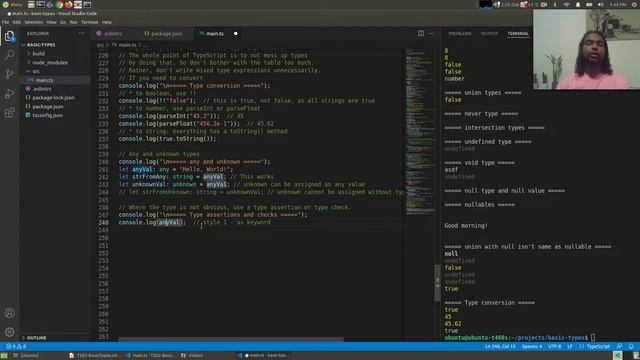Click the editor minimap
Screen dimensions: 640x360
tap(420, 131)
